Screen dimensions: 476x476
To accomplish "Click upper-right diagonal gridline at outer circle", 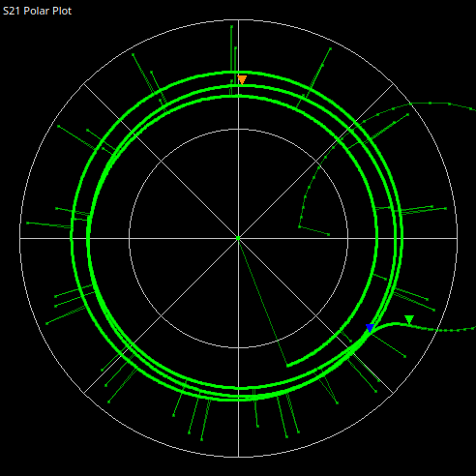I will [393, 84].
